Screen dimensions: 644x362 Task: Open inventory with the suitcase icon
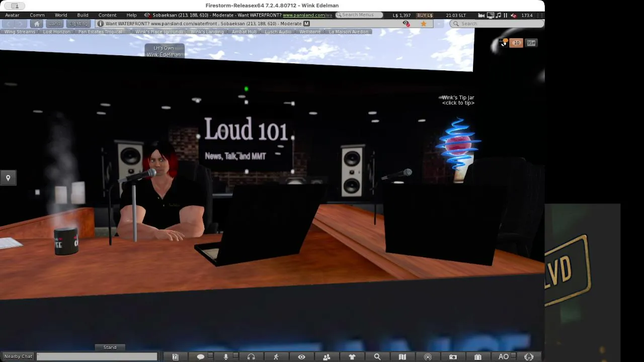(478, 357)
